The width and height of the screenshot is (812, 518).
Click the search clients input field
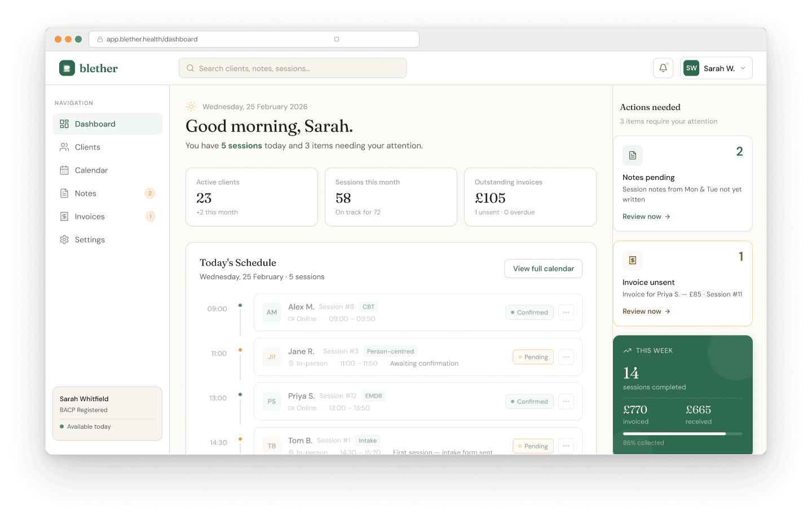point(293,68)
